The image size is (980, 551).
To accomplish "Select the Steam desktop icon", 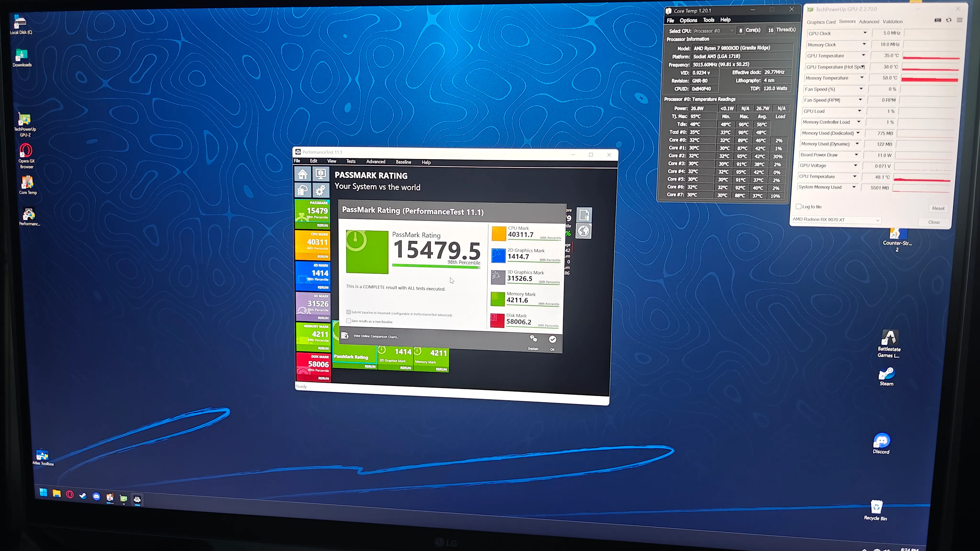I will click(x=886, y=376).
